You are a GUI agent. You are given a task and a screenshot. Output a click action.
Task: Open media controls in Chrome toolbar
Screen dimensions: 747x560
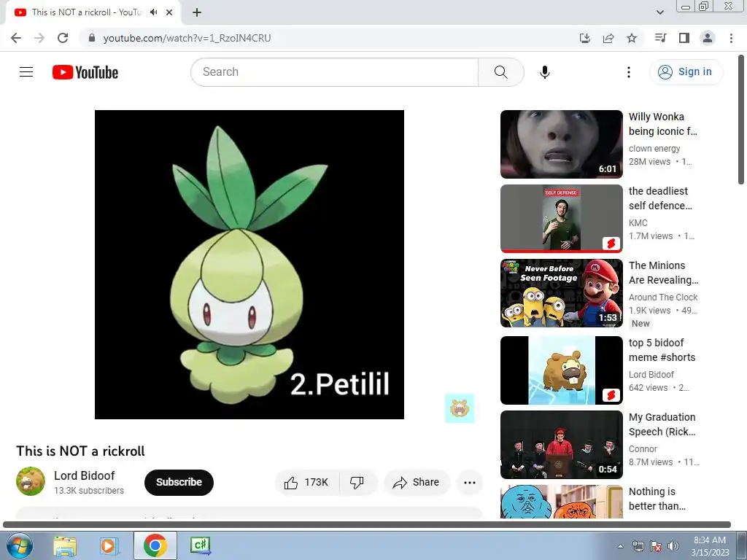click(660, 38)
